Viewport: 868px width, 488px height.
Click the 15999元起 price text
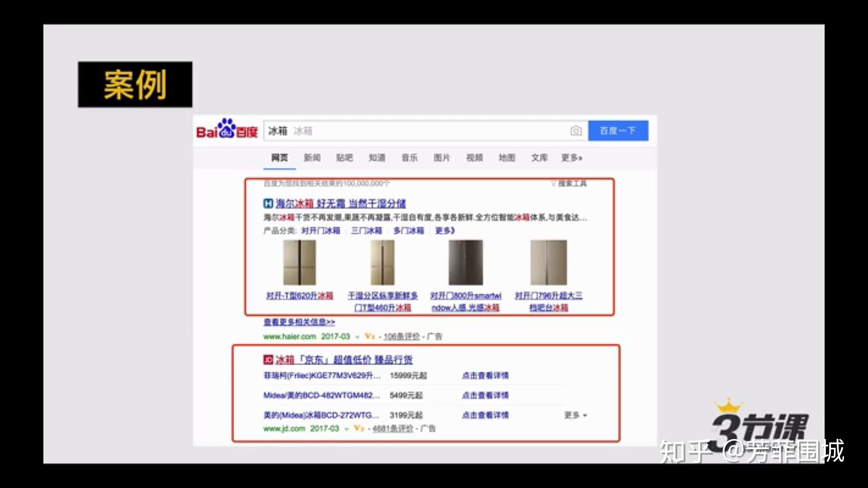408,376
